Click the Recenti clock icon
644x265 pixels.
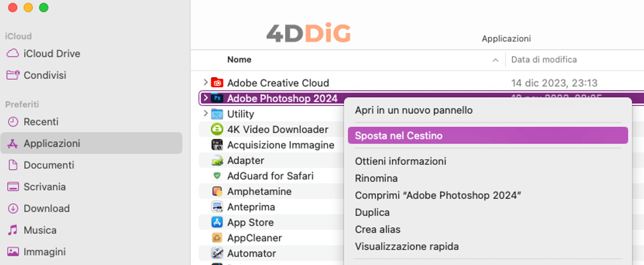pyautogui.click(x=13, y=122)
